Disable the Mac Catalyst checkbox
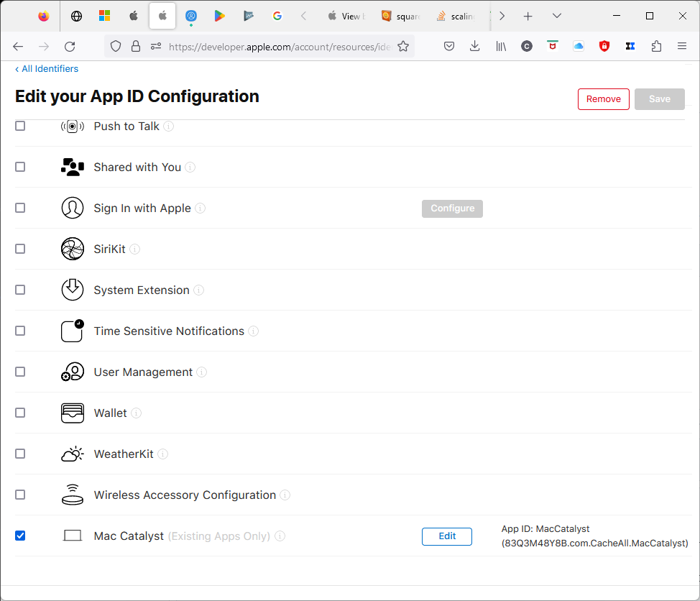This screenshot has width=700, height=601. tap(19, 536)
